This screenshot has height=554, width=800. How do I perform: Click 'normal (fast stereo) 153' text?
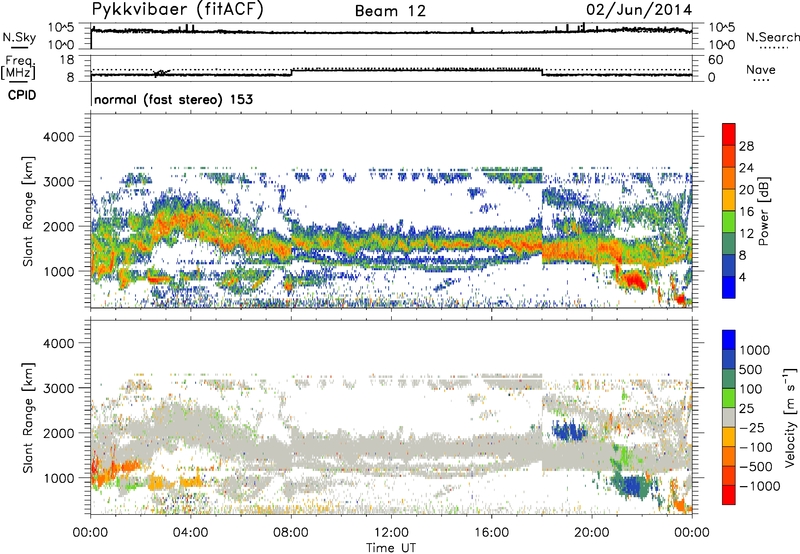point(173,99)
